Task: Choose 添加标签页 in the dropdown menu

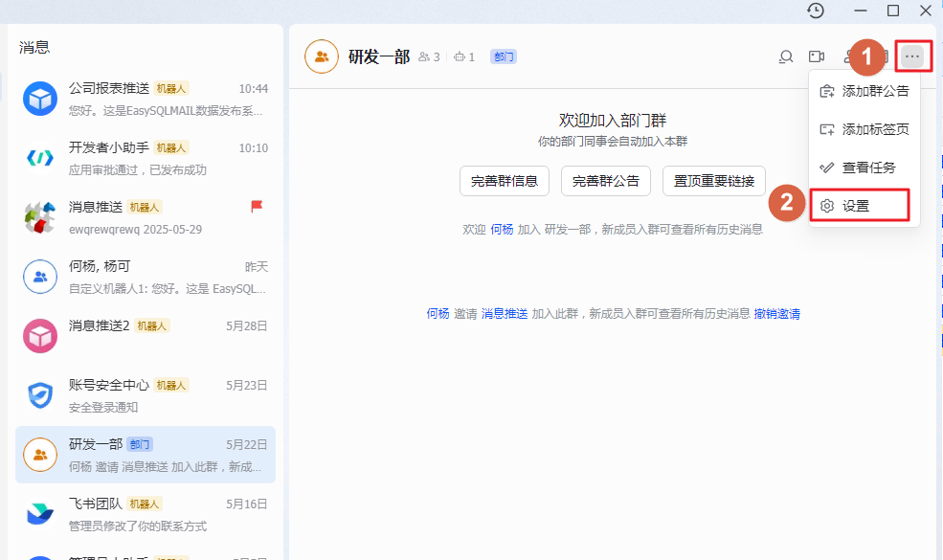Action: (864, 129)
